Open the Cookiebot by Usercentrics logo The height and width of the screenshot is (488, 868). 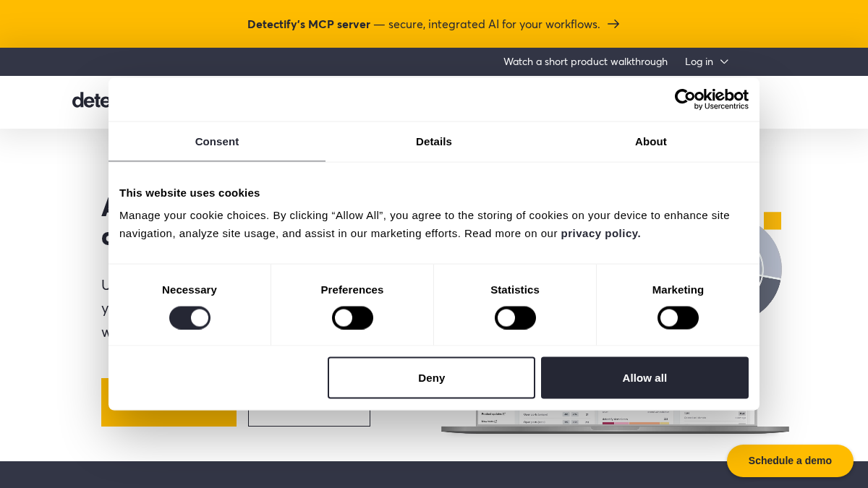[x=712, y=99]
